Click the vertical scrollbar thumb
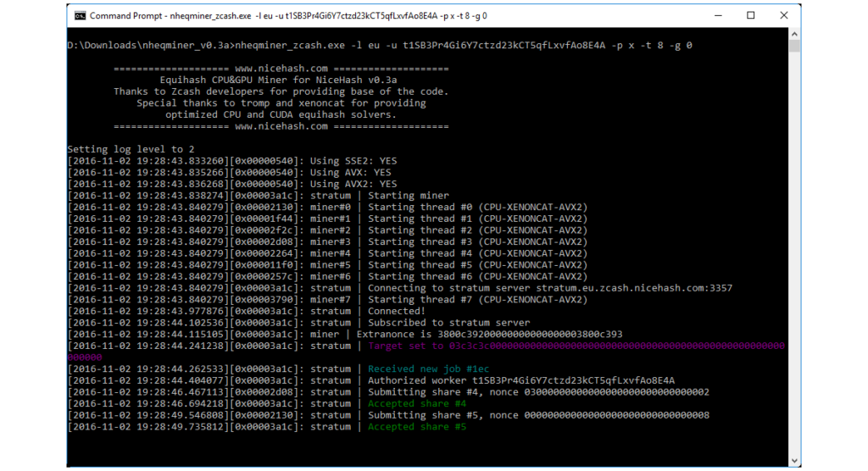This screenshot has width=868, height=471. 794,46
